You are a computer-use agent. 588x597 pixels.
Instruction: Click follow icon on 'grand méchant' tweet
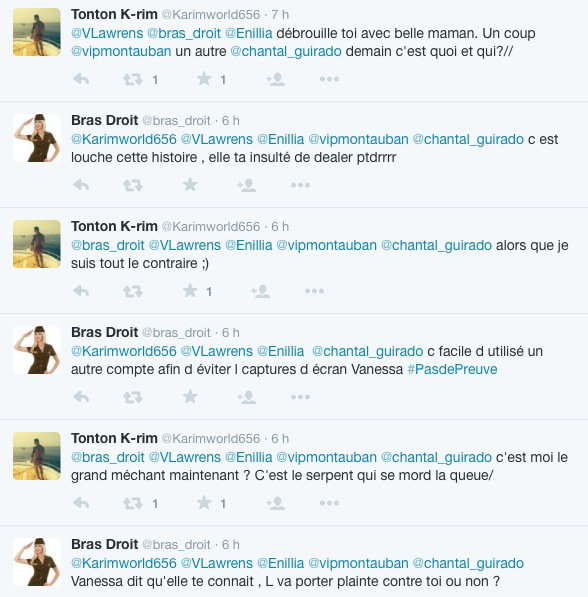[275, 503]
